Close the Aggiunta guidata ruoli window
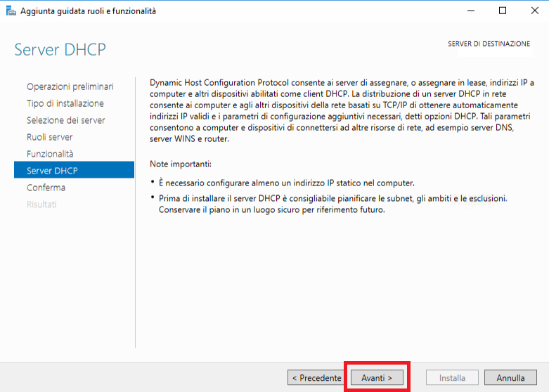This screenshot has height=392, width=549. pos(535,11)
